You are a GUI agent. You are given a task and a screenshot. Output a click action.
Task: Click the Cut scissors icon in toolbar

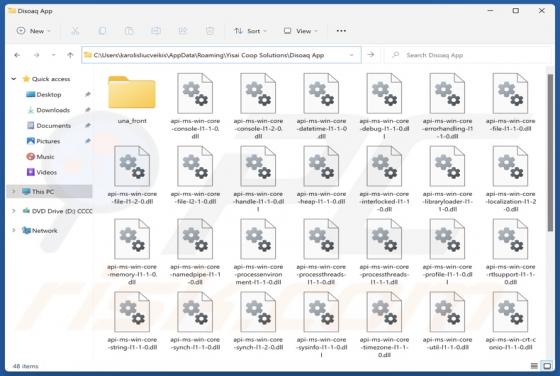[75, 31]
